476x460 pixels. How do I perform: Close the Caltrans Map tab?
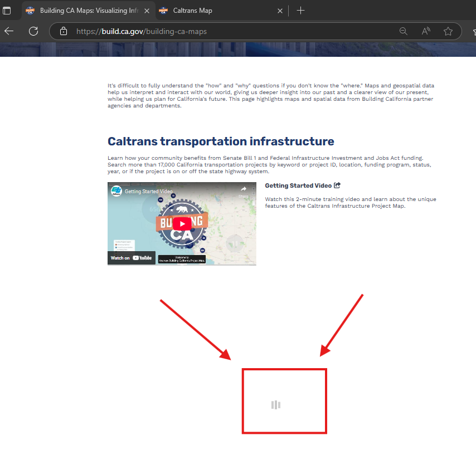[280, 11]
